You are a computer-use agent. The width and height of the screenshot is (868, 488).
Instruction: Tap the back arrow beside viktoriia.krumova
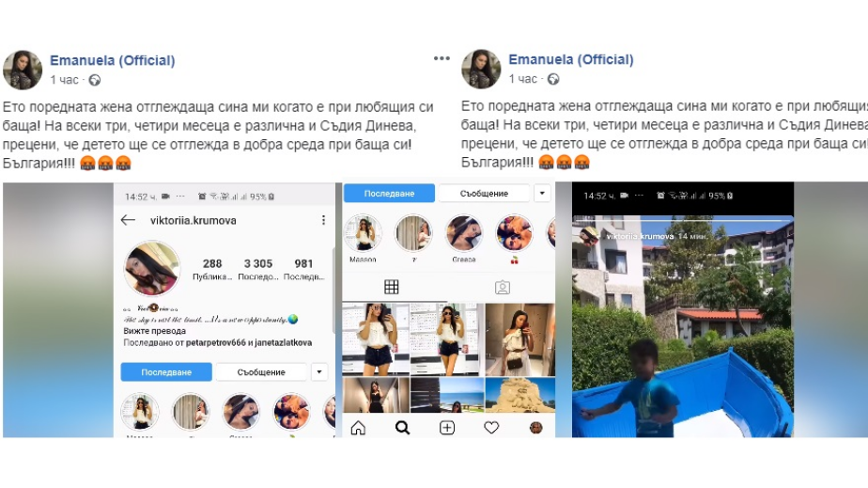pyautogui.click(x=128, y=220)
